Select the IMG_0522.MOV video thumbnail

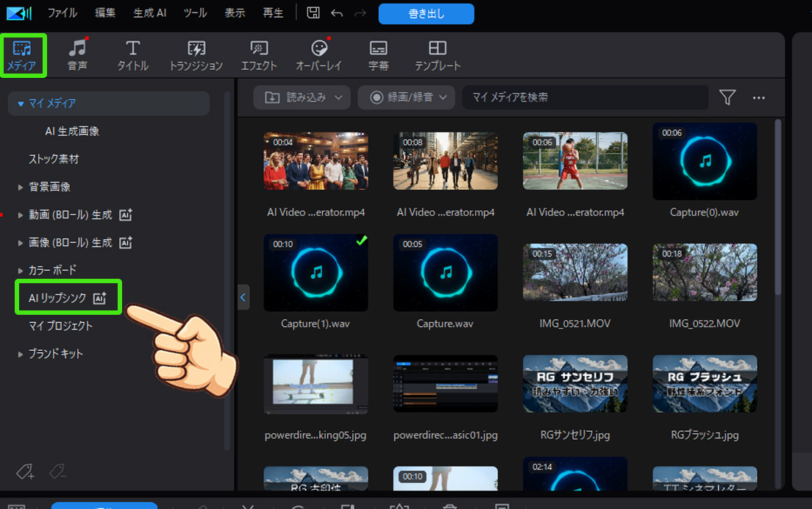click(705, 272)
